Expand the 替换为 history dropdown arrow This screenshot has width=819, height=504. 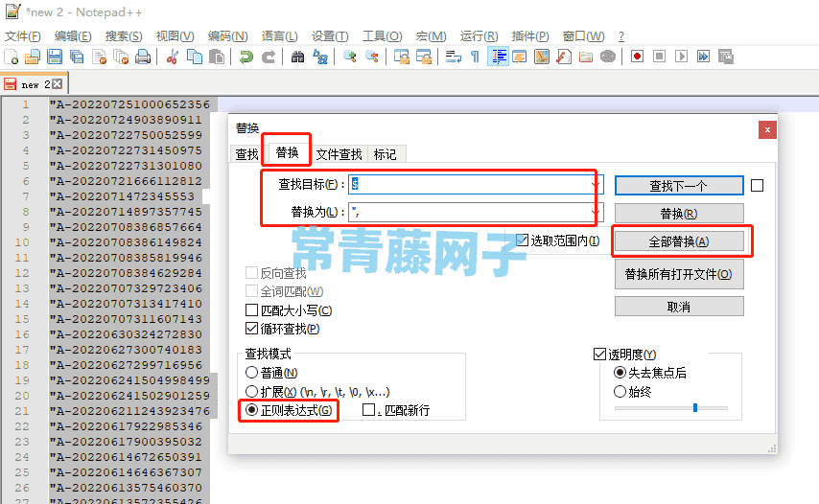[x=596, y=212]
